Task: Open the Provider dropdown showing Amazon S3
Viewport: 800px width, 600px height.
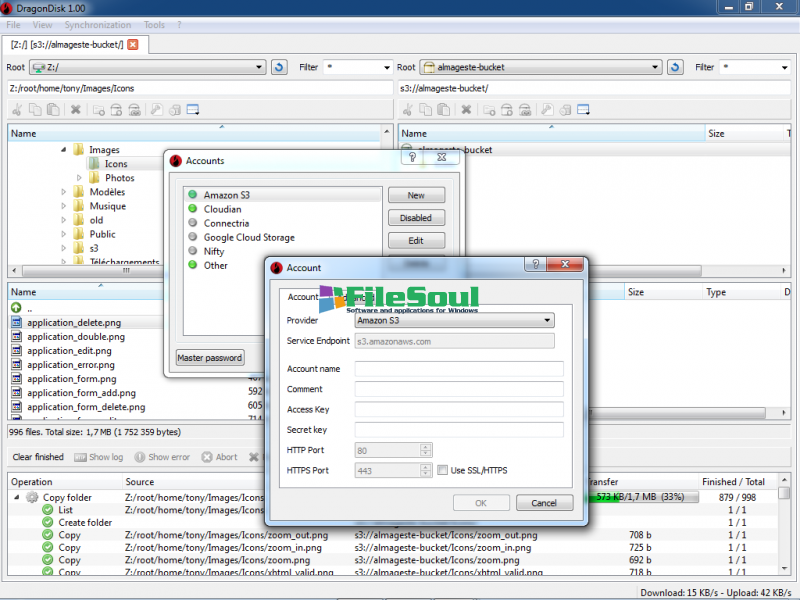Action: click(455, 320)
